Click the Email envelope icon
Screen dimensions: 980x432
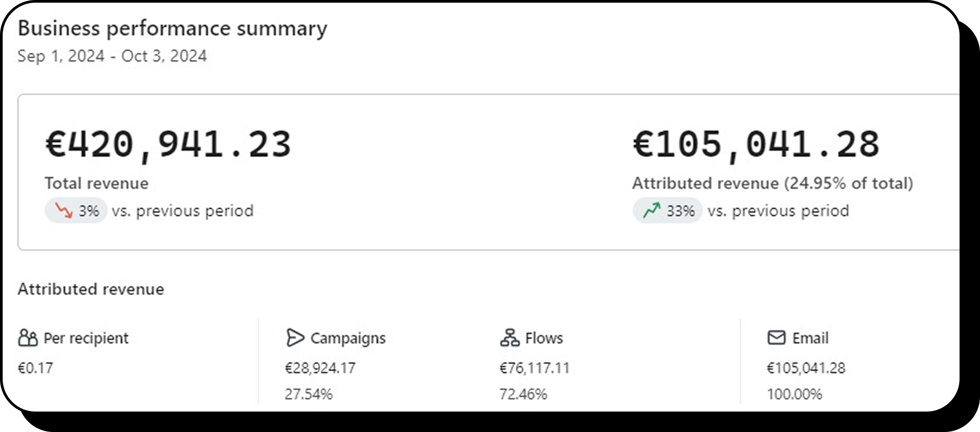(776, 338)
